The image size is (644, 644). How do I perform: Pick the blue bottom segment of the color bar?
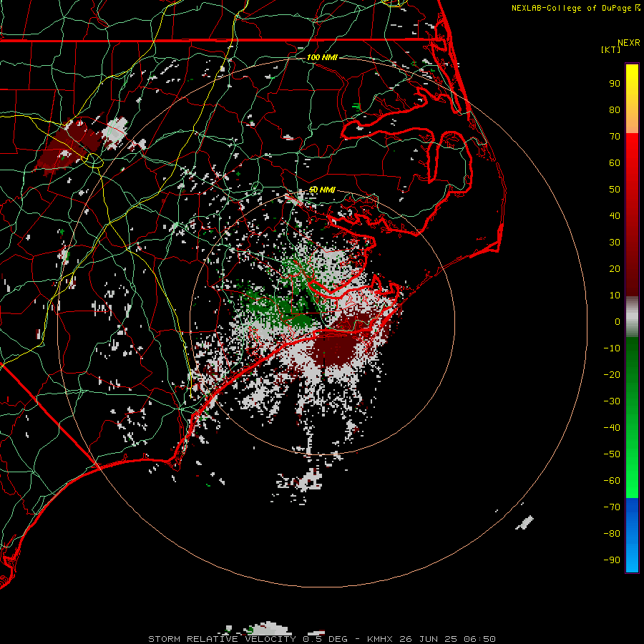pyautogui.click(x=632, y=535)
